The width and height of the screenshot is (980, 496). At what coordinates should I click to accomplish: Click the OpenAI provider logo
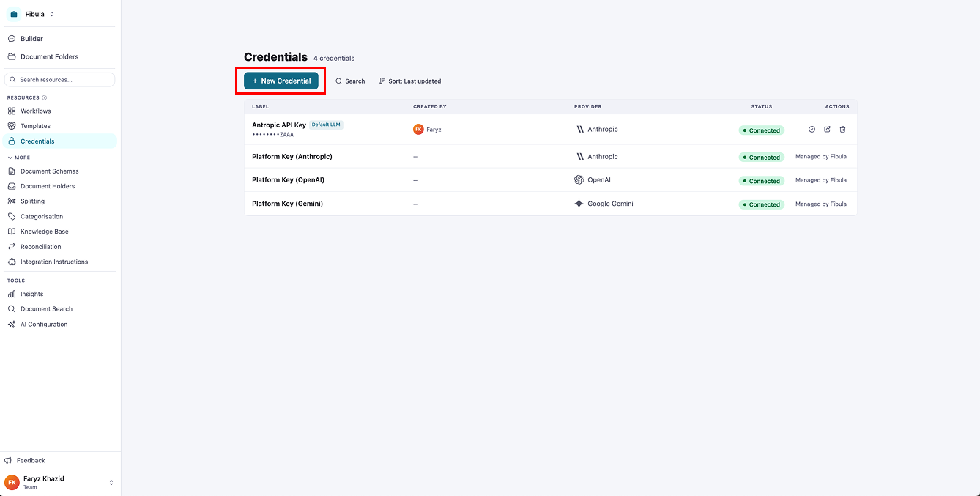point(579,179)
